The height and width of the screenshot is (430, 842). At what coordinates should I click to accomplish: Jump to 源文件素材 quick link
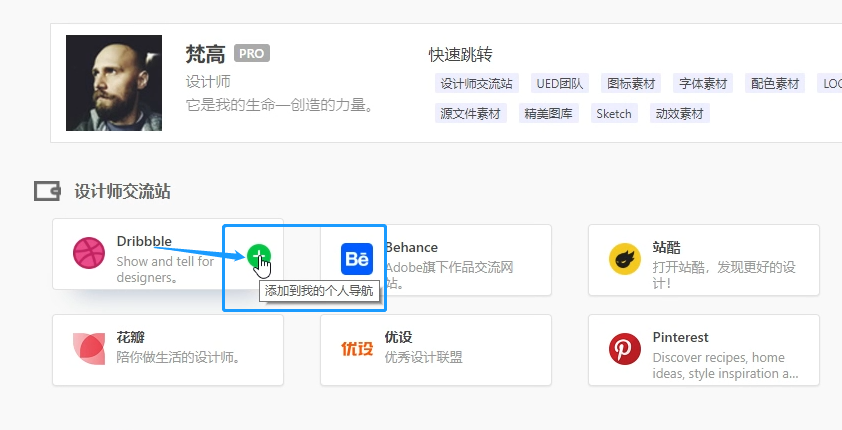click(x=470, y=114)
